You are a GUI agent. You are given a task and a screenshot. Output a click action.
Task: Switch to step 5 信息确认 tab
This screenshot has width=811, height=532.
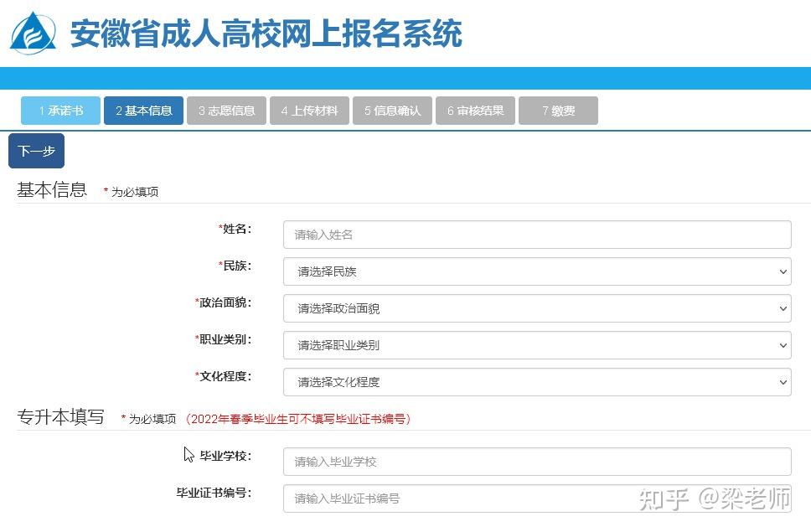pyautogui.click(x=393, y=111)
